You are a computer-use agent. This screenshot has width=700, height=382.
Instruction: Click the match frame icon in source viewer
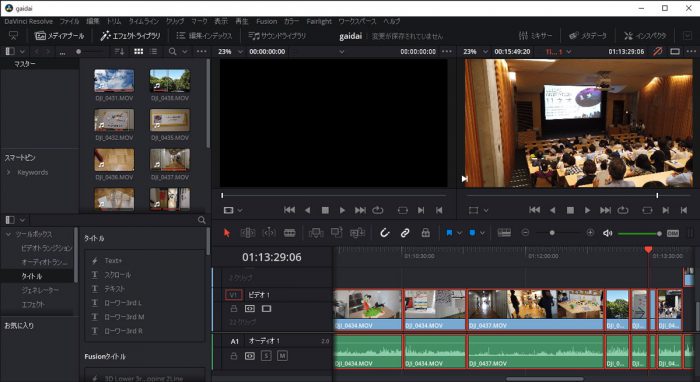coord(403,210)
